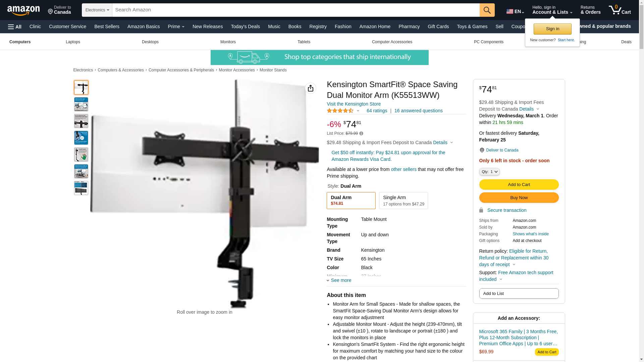
Task: Click the Amazon logo
Action: tap(23, 10)
